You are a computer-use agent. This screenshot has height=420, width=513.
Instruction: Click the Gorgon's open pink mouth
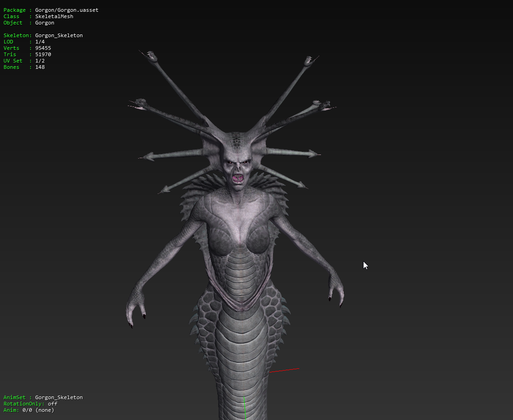point(237,178)
